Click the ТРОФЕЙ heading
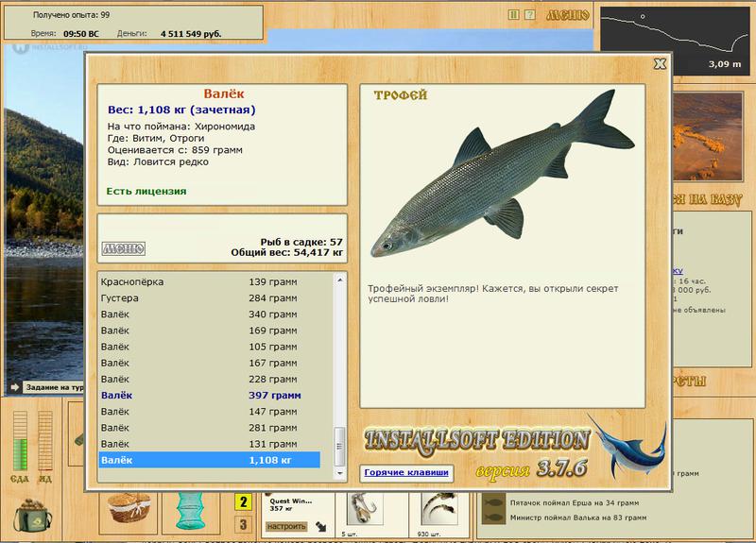Viewport: 756px width, 543px height. point(401,95)
